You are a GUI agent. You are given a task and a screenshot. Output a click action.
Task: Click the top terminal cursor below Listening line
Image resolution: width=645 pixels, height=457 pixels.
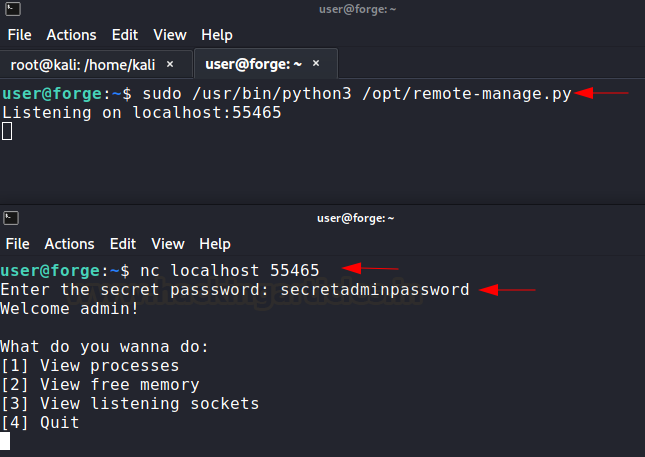(x=6, y=131)
